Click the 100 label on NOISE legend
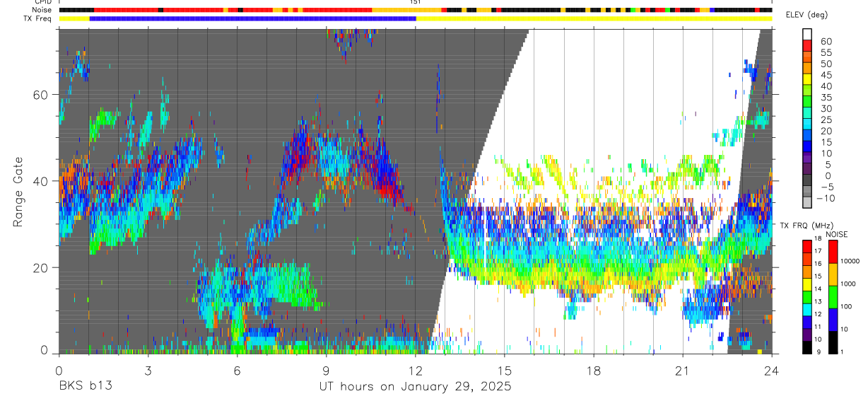This screenshot has width=868, height=401. pyautogui.click(x=846, y=306)
